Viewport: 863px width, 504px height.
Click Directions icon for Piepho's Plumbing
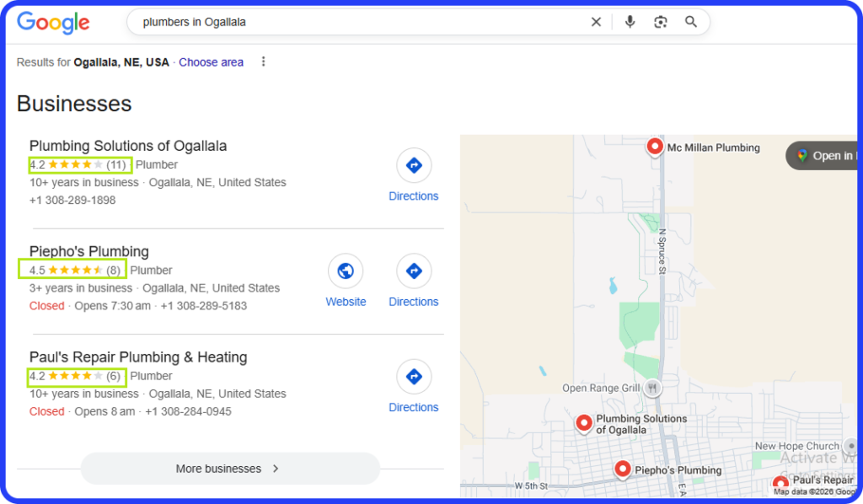(x=414, y=271)
